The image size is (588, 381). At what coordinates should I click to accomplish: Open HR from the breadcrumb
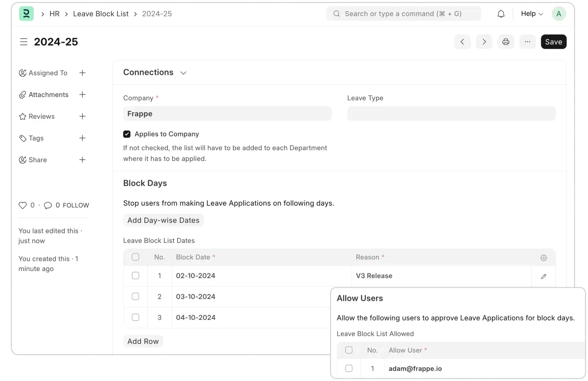coord(55,14)
